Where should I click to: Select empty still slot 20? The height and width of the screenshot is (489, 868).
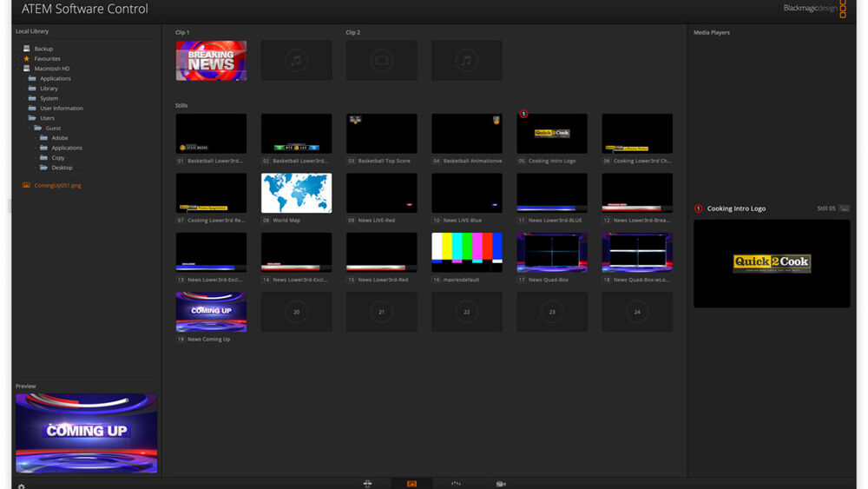click(x=296, y=312)
